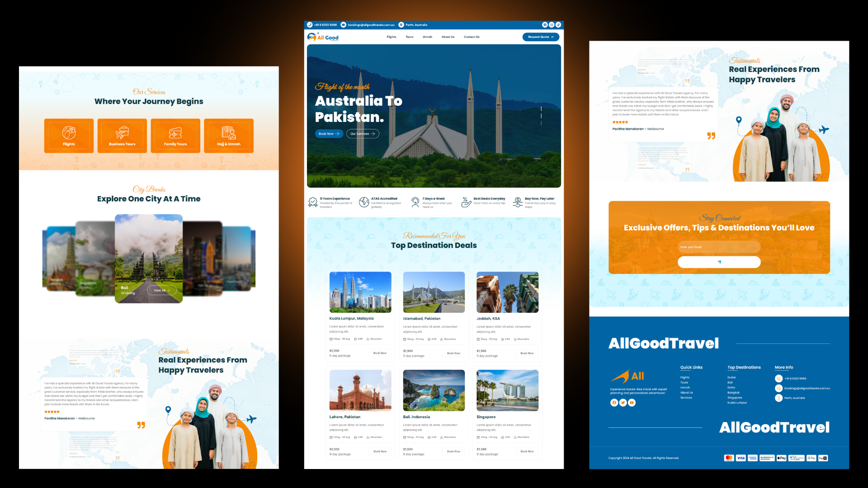Click the footer Twitter icon
The image size is (868, 488).
point(623,403)
